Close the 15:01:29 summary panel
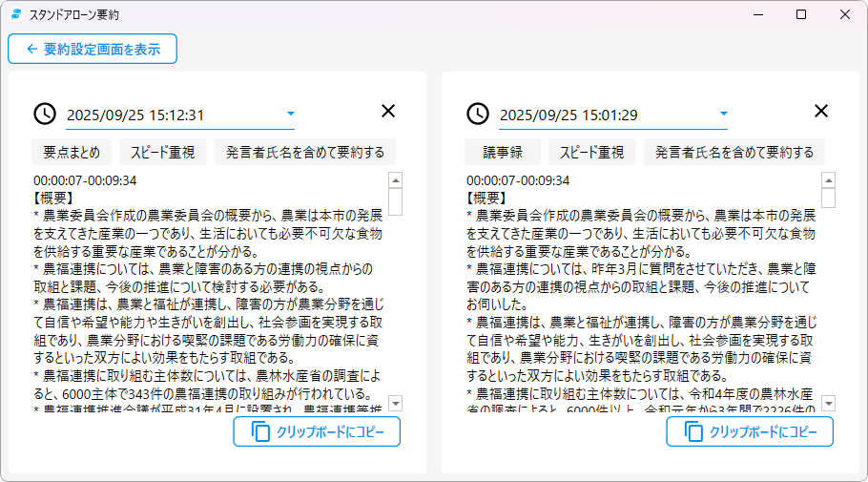868x482 pixels. (x=821, y=112)
